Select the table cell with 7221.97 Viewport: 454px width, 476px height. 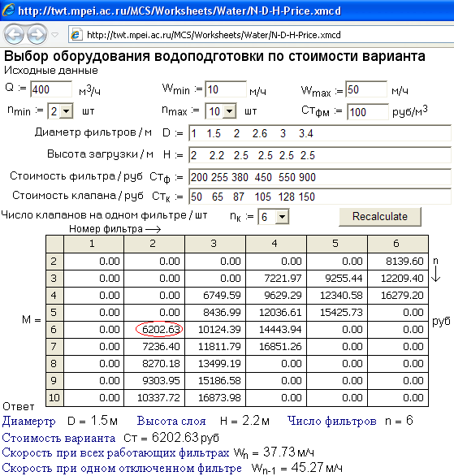coord(276,278)
